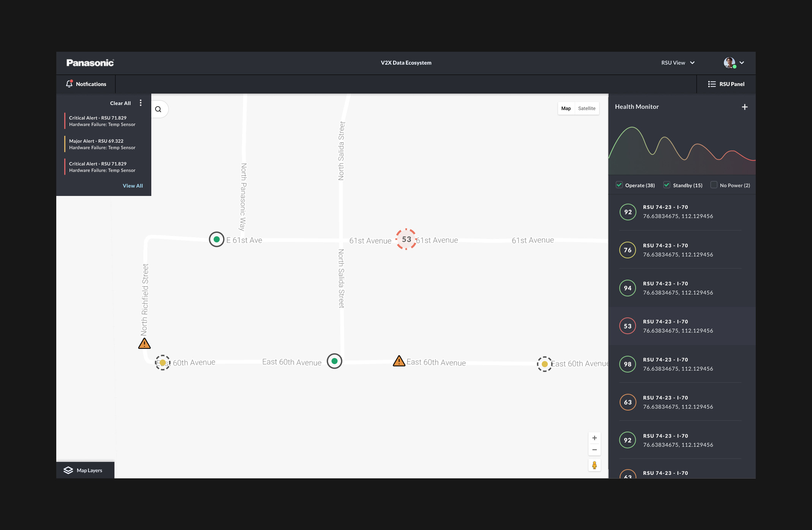Click the View All notifications link

(133, 186)
